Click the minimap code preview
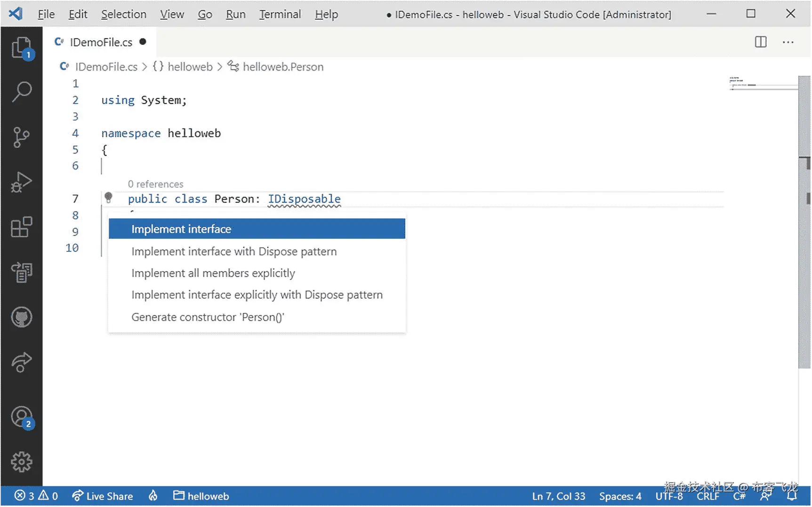Image resolution: width=812 pixels, height=507 pixels. [x=763, y=83]
